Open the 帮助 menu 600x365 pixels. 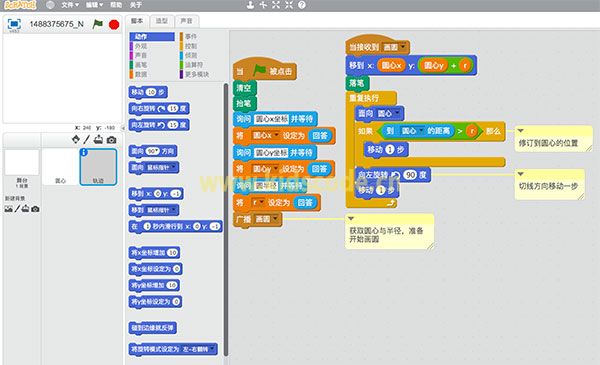coord(116,5)
